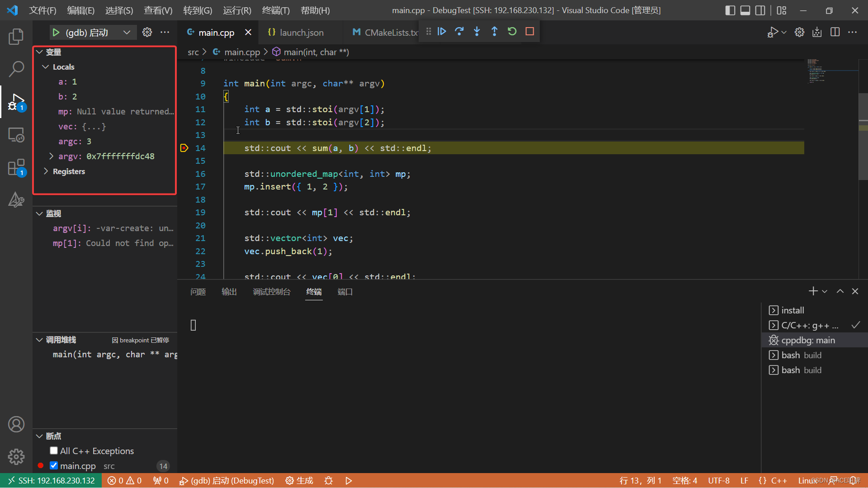Viewport: 868px width, 488px height.
Task: Open the Extensions view
Action: coord(16,167)
